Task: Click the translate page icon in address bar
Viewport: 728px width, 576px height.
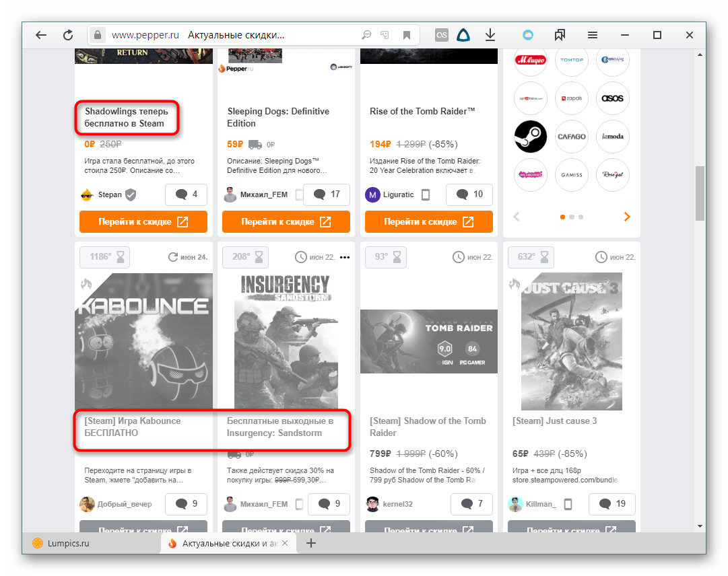Action: click(x=385, y=35)
